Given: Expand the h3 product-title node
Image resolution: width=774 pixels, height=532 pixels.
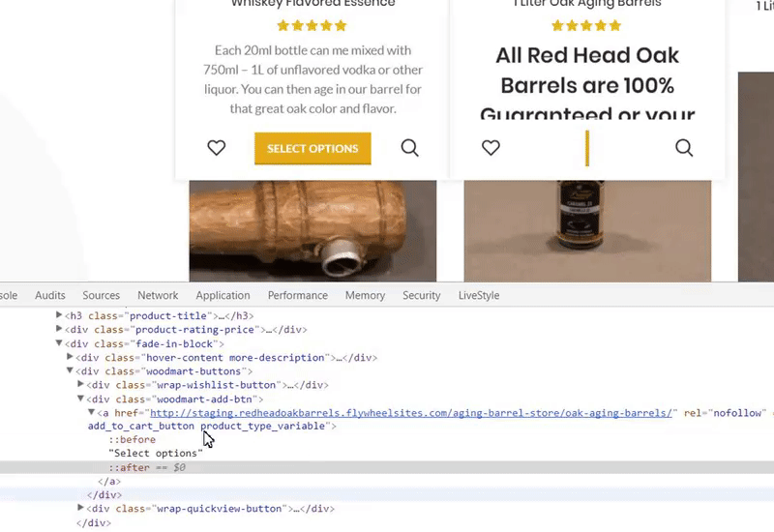Looking at the screenshot, I should pyautogui.click(x=59, y=315).
